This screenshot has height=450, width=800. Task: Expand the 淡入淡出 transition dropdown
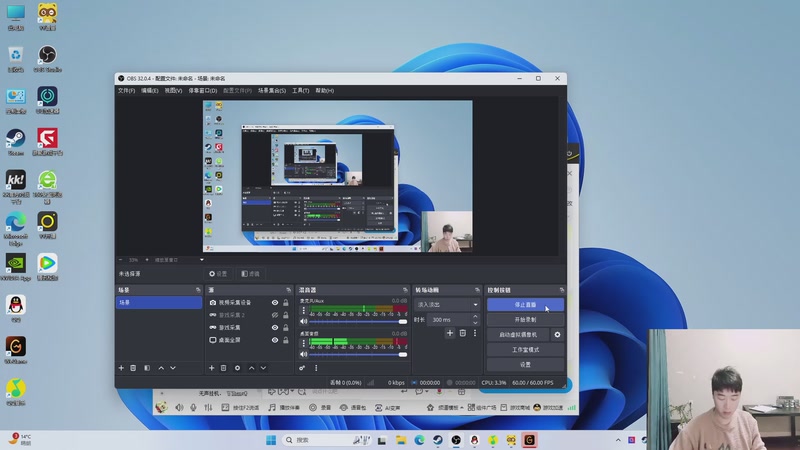point(447,304)
